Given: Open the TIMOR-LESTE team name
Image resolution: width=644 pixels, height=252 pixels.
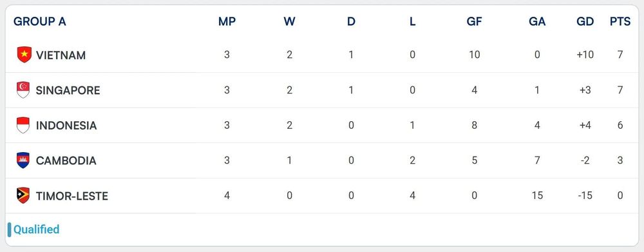Looking at the screenshot, I should (x=72, y=196).
